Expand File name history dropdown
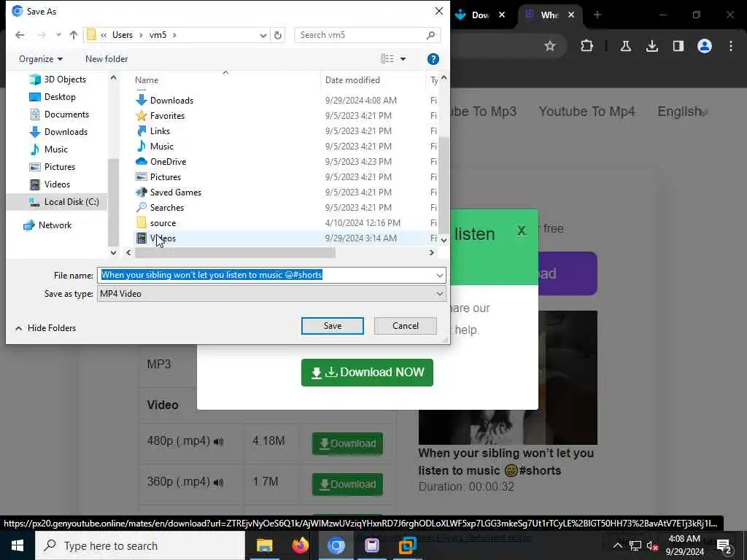This screenshot has width=747, height=560. 439,275
